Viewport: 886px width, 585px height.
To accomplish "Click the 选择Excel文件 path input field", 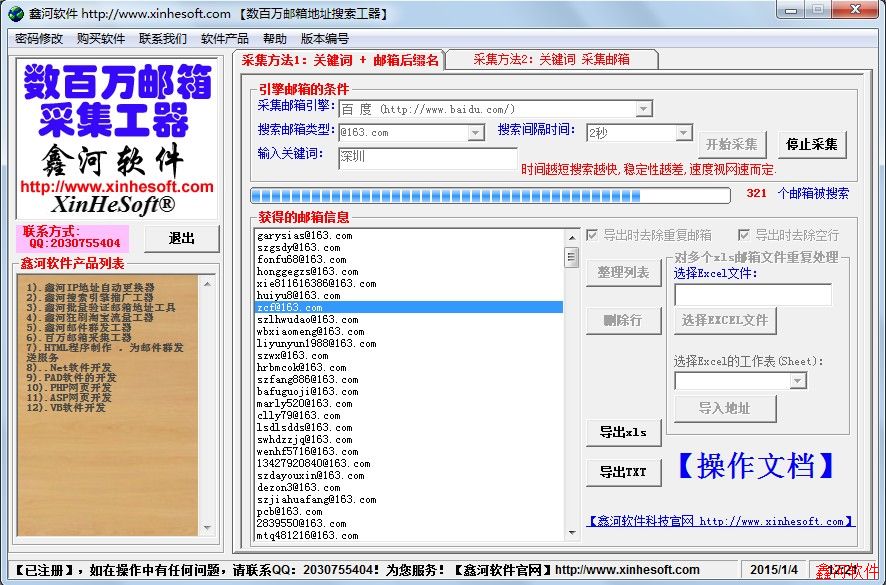I will 753,295.
